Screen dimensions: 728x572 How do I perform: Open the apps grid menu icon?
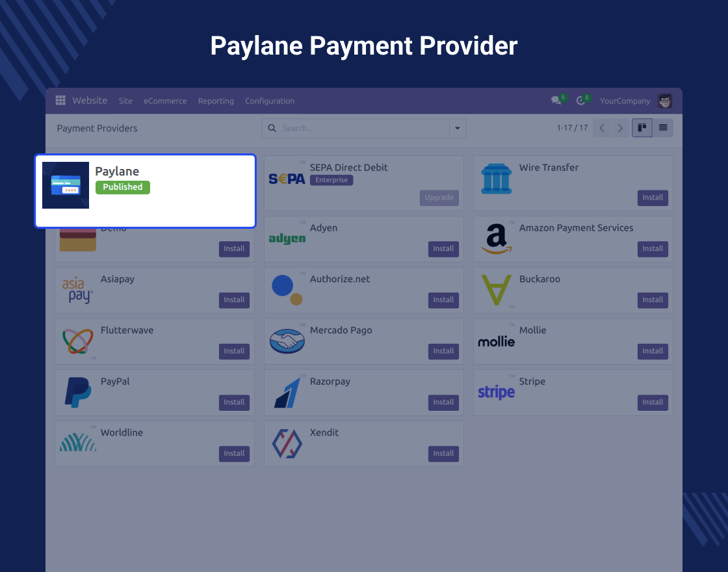pos(60,100)
